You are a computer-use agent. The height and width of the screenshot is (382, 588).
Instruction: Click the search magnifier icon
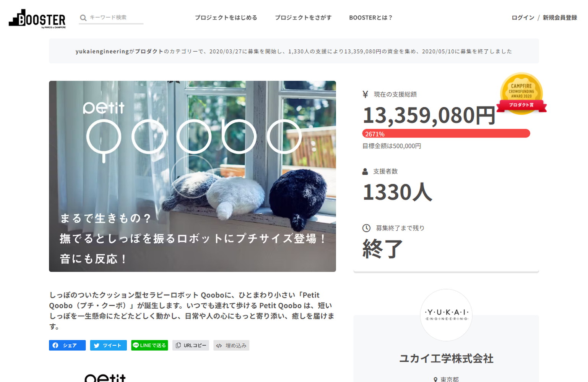[83, 18]
